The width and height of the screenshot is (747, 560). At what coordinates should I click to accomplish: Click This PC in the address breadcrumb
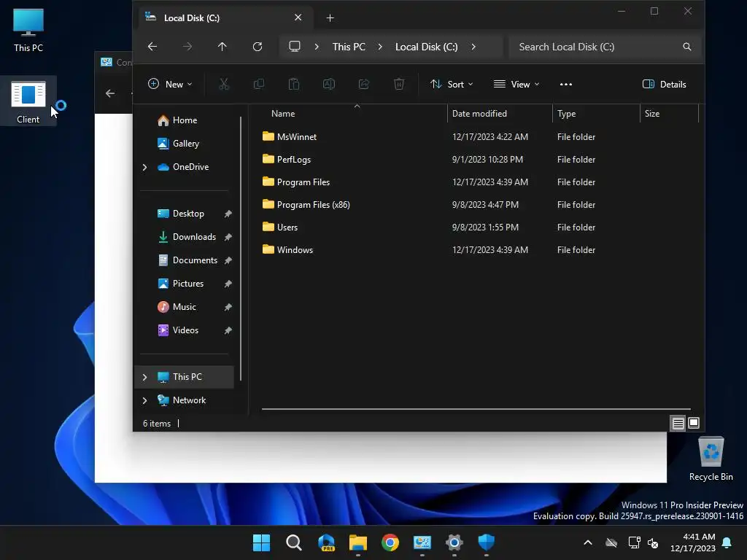349,47
